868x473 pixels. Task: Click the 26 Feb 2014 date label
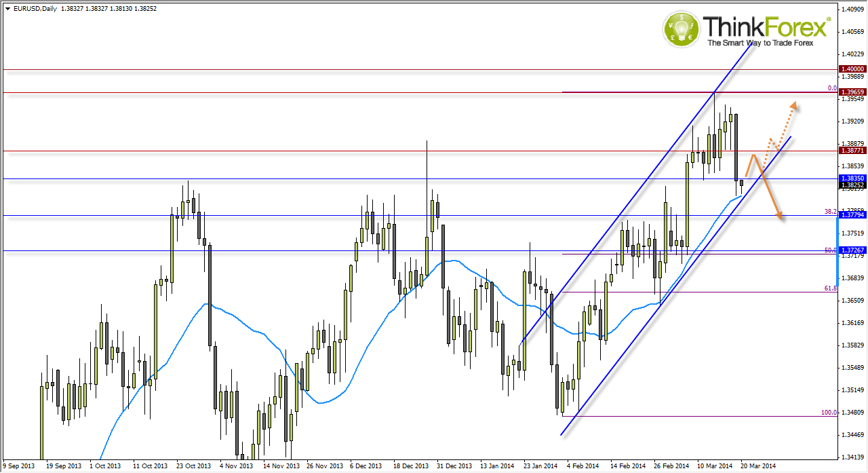[x=671, y=466]
